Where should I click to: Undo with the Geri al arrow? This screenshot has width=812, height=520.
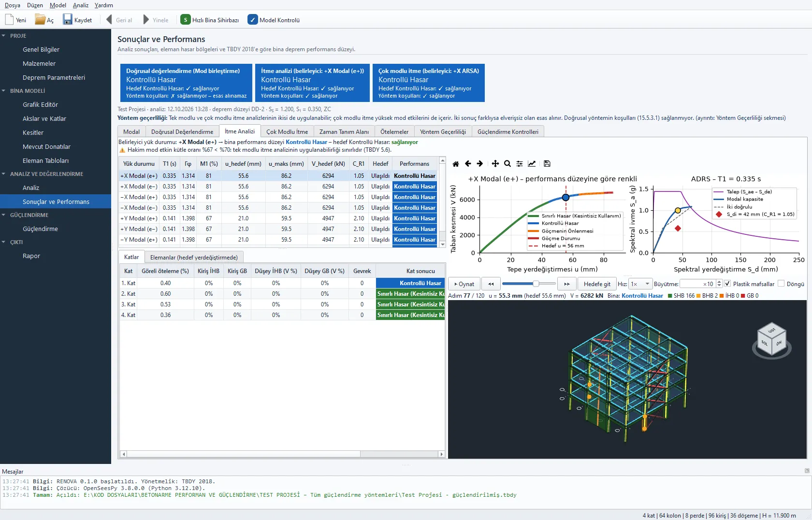point(109,20)
